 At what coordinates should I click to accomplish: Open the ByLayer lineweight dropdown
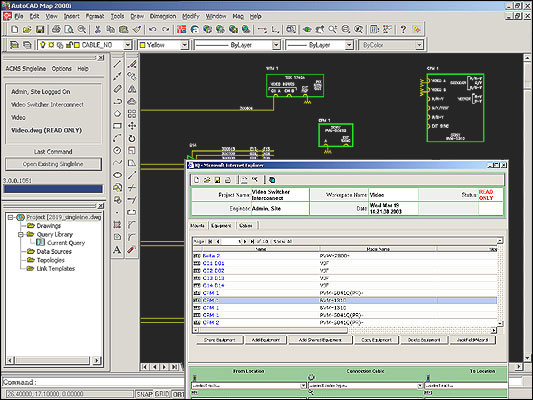[x=349, y=45]
